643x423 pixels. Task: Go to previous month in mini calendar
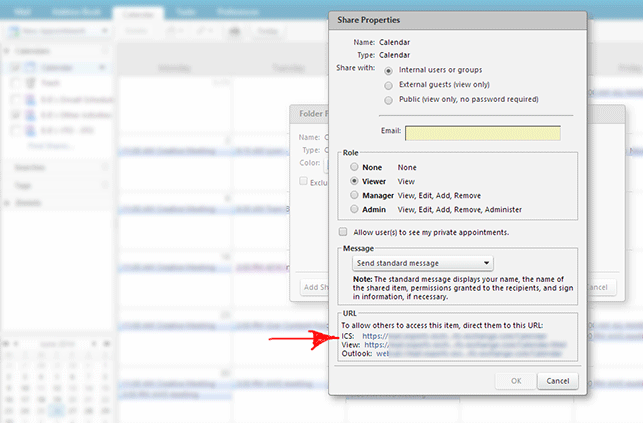(x=16, y=343)
